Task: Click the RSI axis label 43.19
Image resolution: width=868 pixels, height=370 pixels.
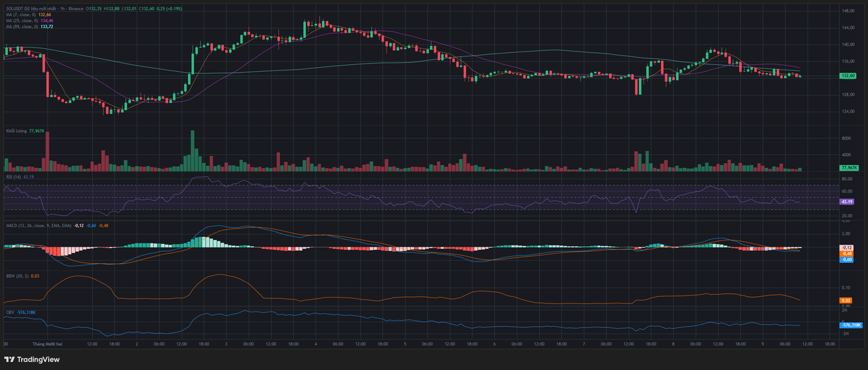Action: point(846,202)
